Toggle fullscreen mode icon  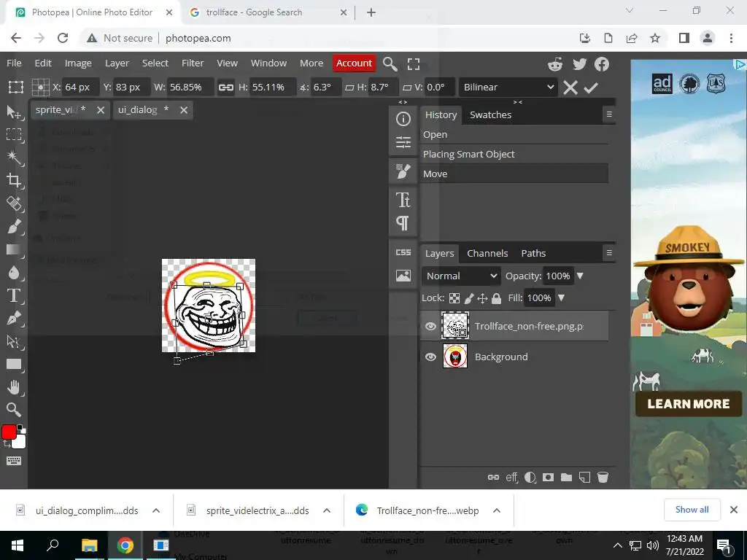[x=414, y=64]
